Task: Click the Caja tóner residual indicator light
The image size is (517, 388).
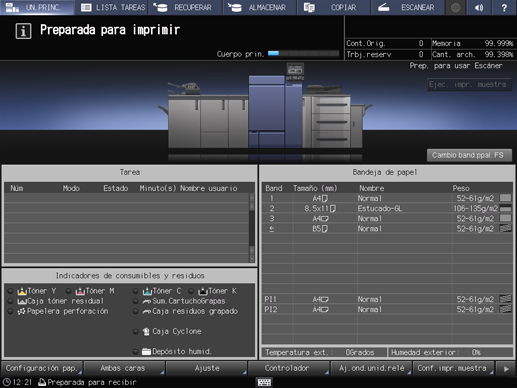Action: click(10, 301)
